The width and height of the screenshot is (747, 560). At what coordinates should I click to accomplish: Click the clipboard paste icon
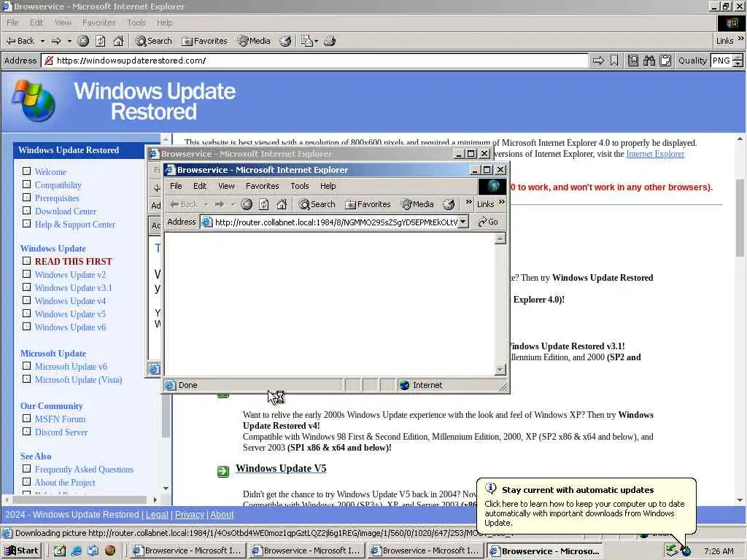[665, 61]
